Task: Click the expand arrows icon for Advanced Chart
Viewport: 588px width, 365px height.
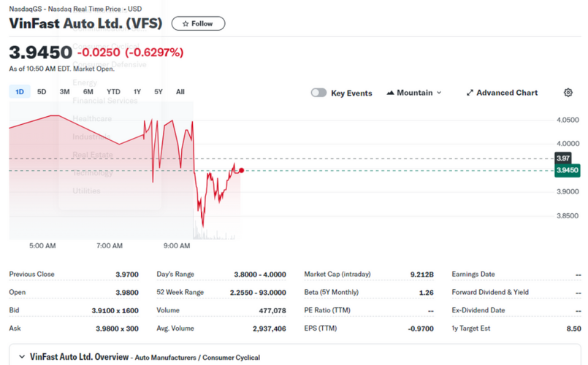Action: tap(470, 93)
